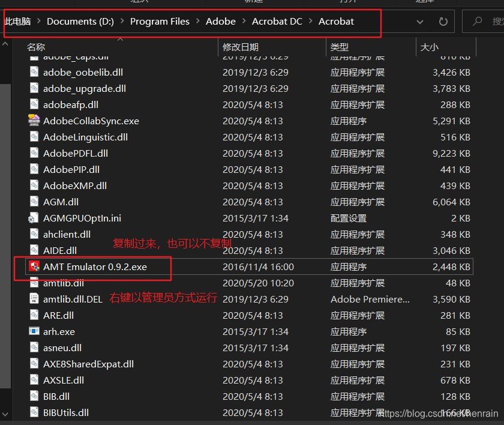Click the left pane scrollbar down arrow

pyautogui.click(x=5, y=414)
